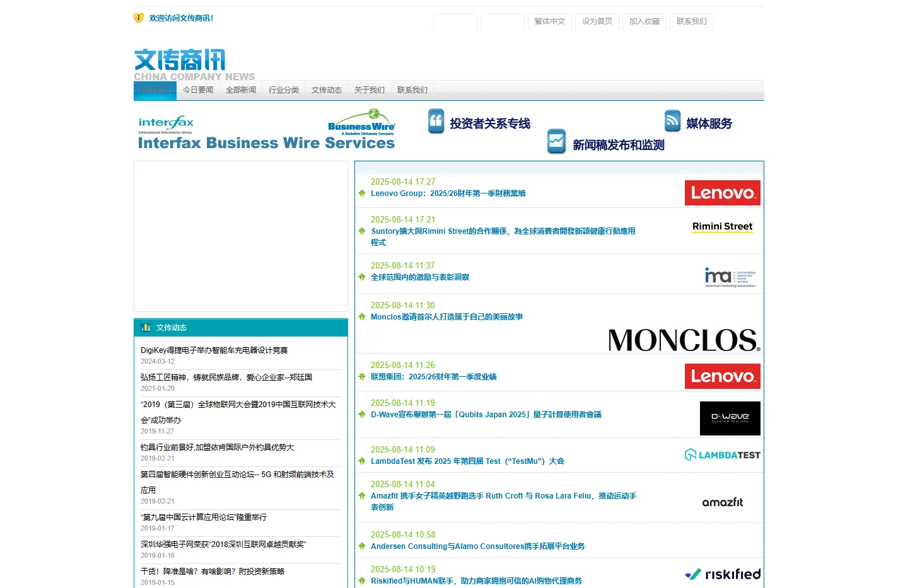Open Riskified与HUMAN联手 article
Image resolution: width=898 pixels, height=588 pixels.
[477, 581]
